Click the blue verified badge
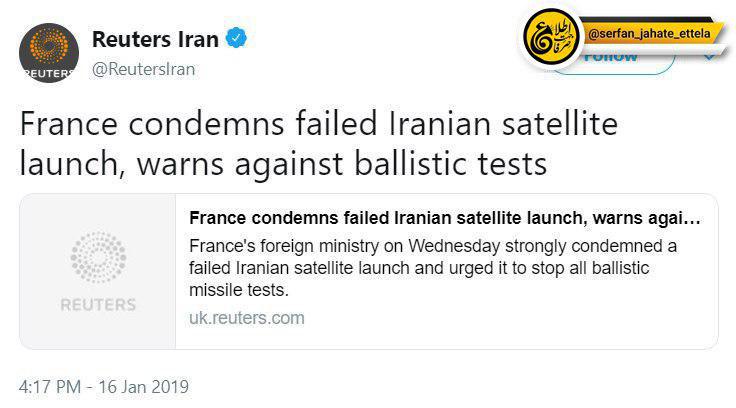 (236, 38)
